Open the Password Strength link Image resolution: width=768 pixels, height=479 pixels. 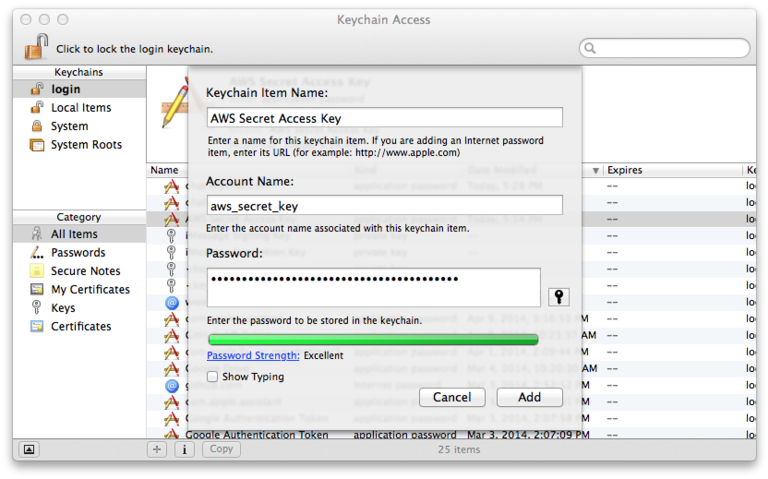coord(253,356)
